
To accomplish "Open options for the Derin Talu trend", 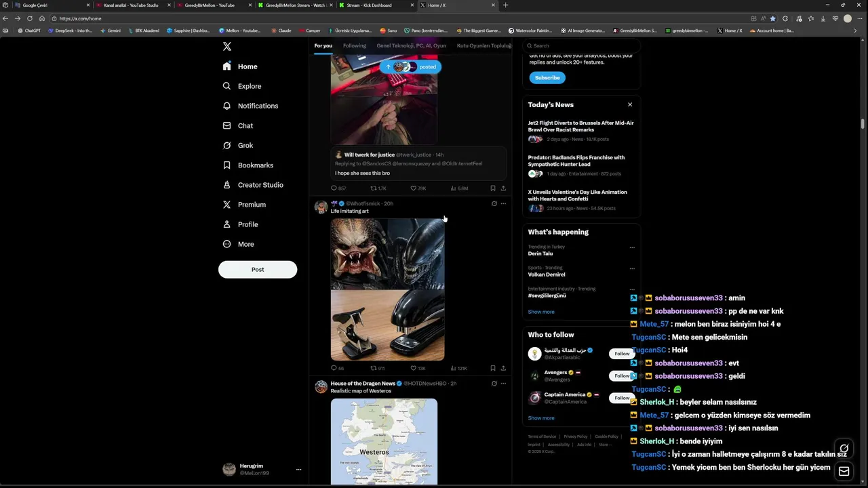I will pyautogui.click(x=632, y=247).
